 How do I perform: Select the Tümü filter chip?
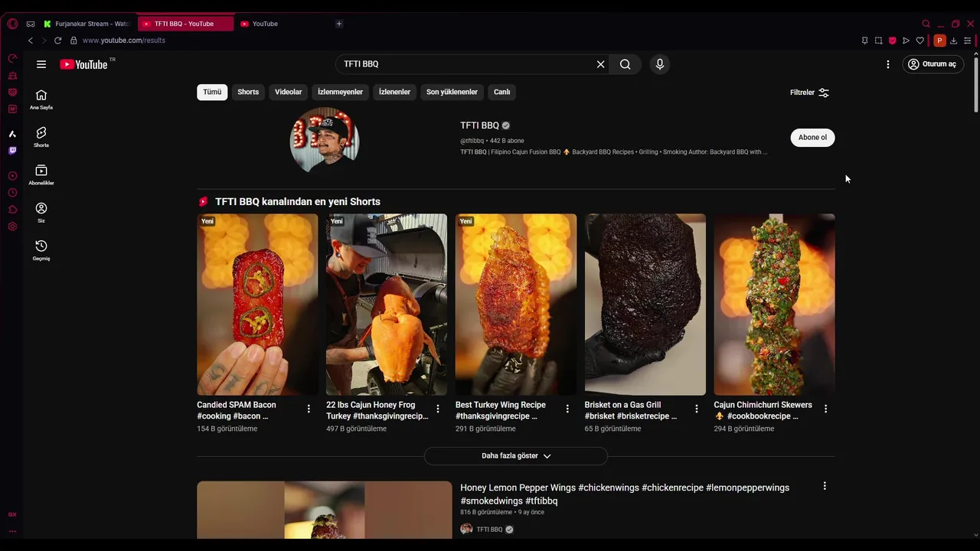[x=212, y=92]
